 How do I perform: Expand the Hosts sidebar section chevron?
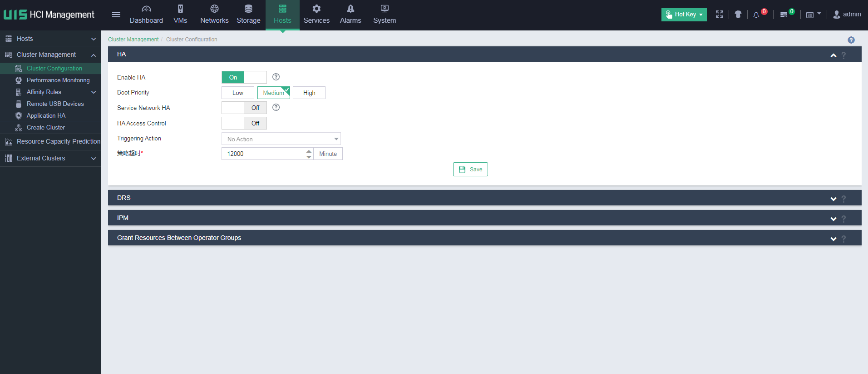click(94, 39)
